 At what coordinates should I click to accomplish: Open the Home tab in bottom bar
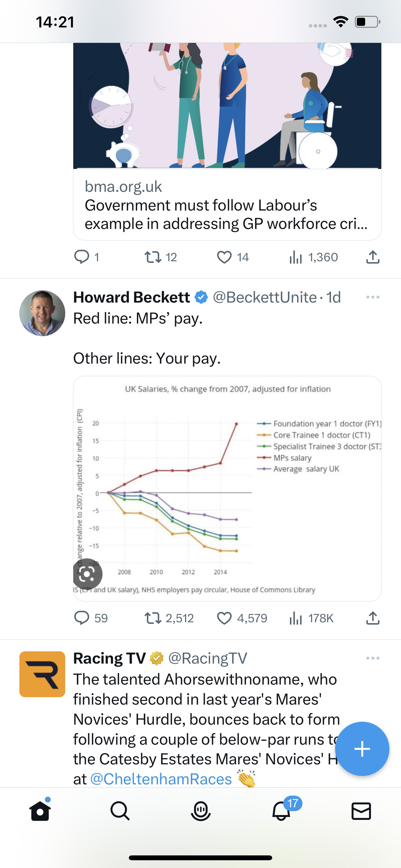[x=40, y=811]
